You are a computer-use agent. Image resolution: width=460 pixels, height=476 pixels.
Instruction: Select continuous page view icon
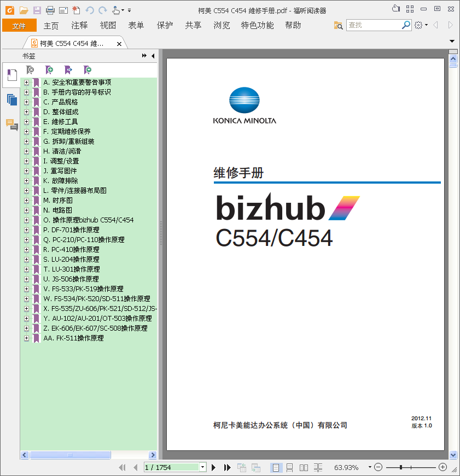coord(289,467)
